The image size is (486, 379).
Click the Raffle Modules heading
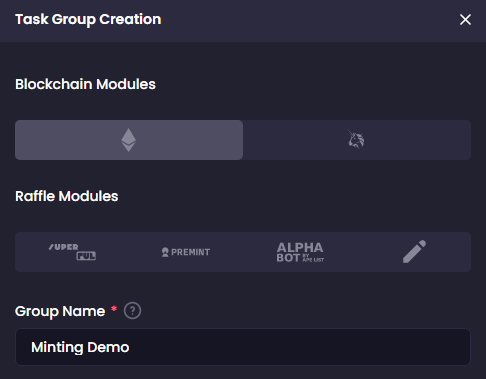(67, 196)
